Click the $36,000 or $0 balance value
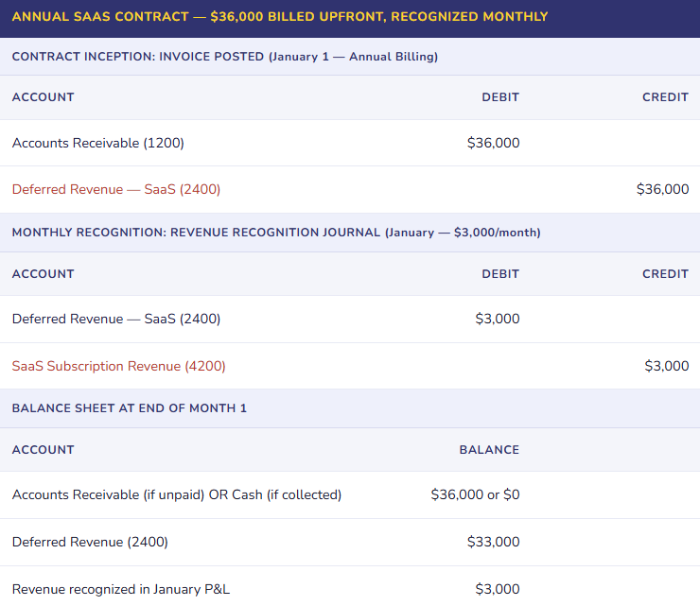The width and height of the screenshot is (700, 606). [x=475, y=495]
